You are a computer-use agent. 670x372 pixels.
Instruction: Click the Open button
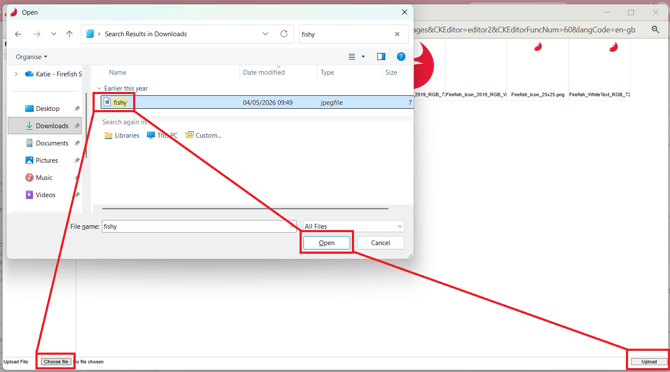tap(326, 243)
